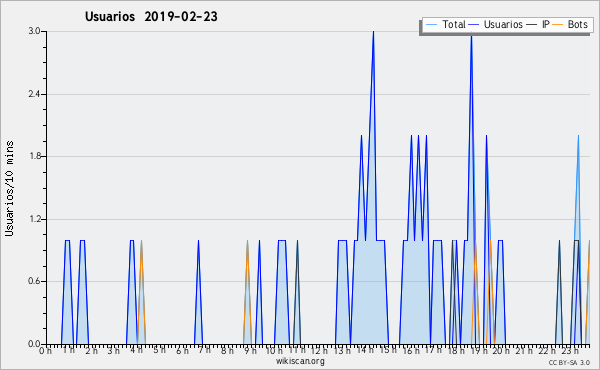The height and width of the screenshot is (370, 600).
Task: Click the '3.0' y-axis label
Action: click(x=34, y=31)
